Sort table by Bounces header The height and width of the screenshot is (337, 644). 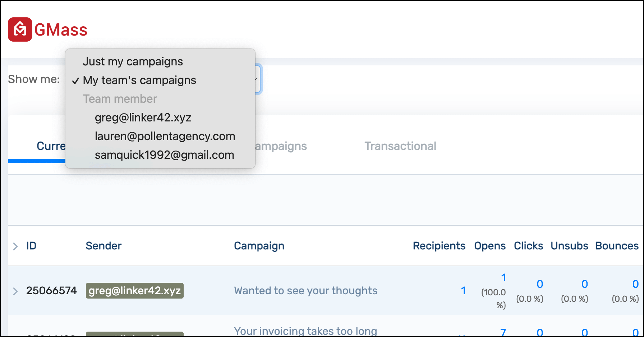pyautogui.click(x=617, y=246)
